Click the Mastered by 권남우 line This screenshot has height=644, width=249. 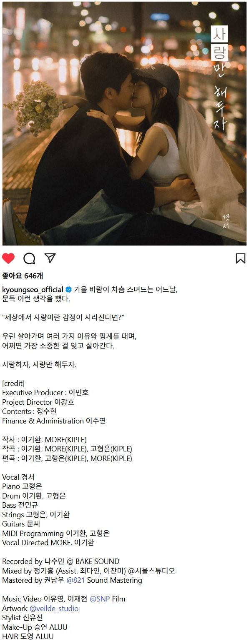point(72,580)
